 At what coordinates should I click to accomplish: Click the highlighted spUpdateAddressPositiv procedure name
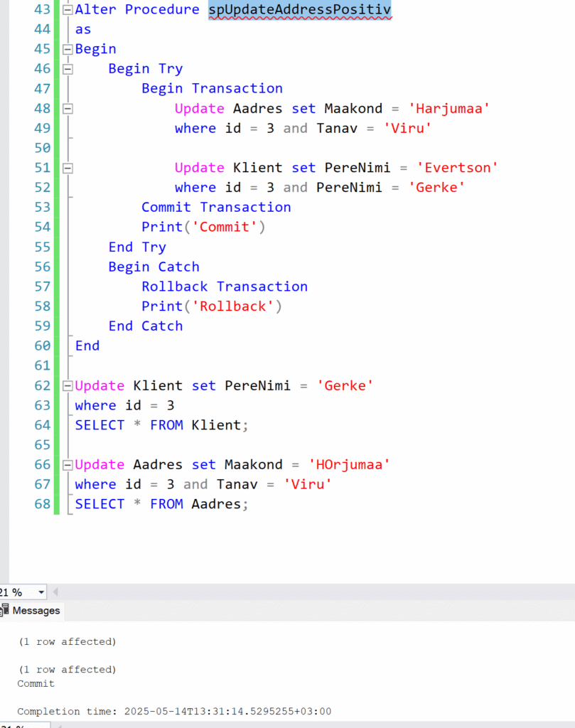tap(300, 10)
